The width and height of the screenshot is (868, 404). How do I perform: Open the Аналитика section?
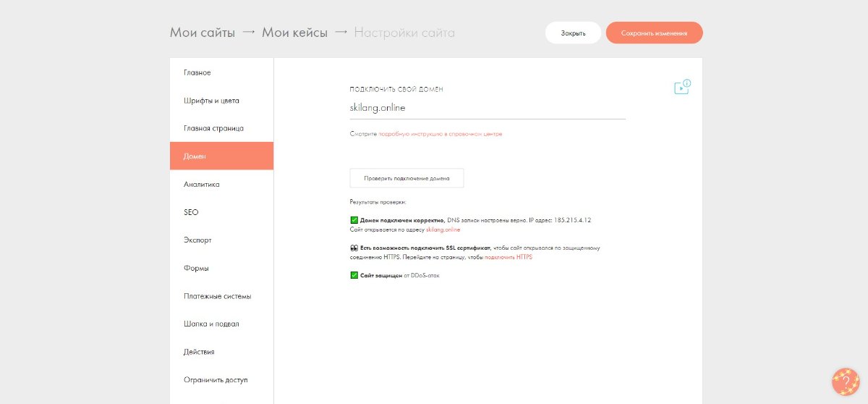coord(202,185)
